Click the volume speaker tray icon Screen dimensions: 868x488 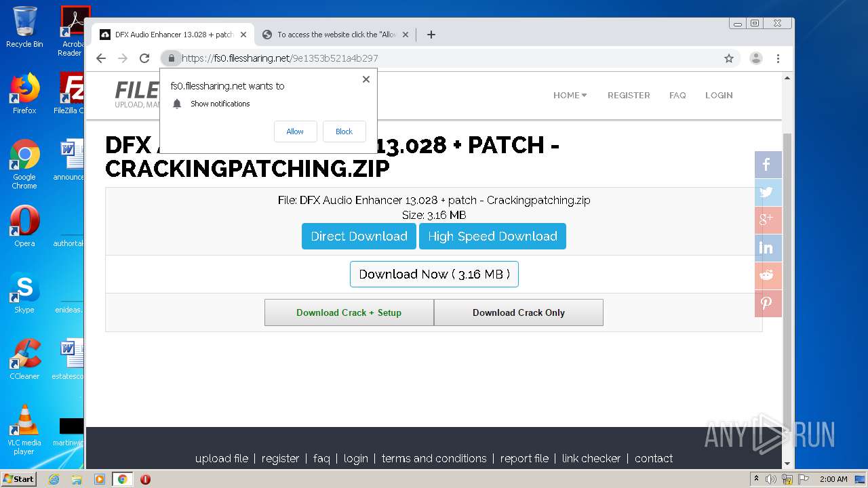pyautogui.click(x=771, y=479)
